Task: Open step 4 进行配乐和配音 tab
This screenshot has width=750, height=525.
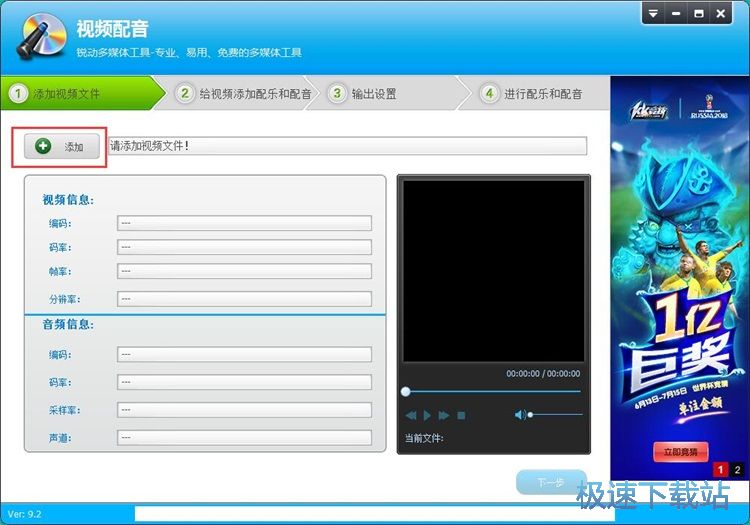Action: point(533,93)
